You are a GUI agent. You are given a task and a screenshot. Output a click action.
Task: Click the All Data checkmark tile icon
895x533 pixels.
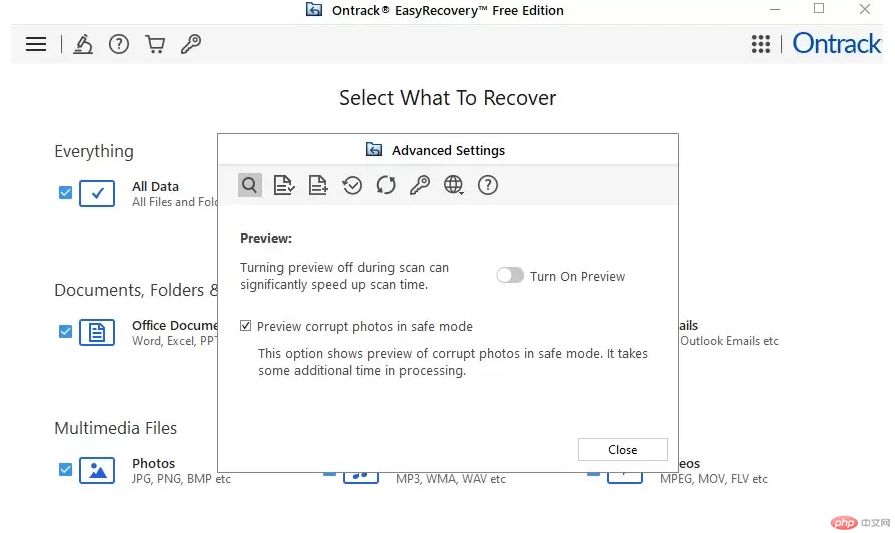click(x=97, y=193)
